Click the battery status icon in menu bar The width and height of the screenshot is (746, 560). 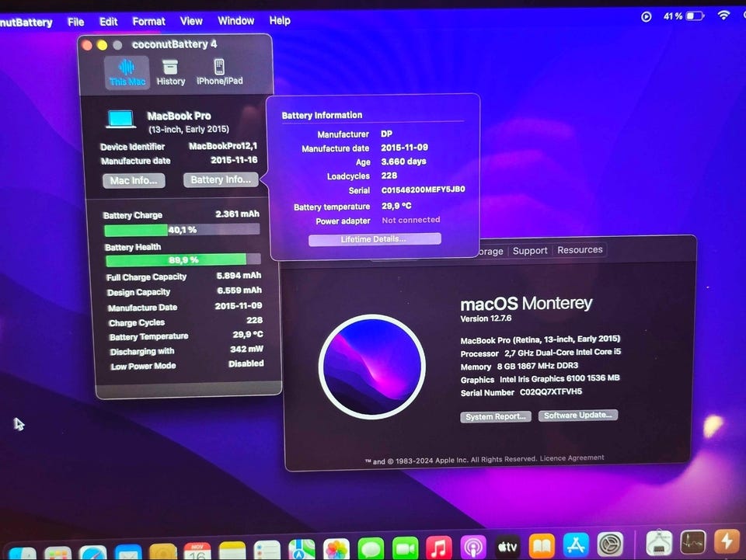pyautogui.click(x=695, y=16)
